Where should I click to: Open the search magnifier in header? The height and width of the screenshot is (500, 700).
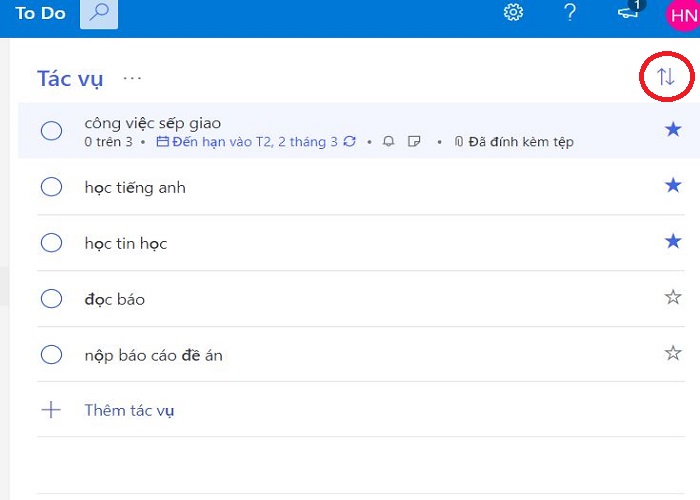[99, 14]
